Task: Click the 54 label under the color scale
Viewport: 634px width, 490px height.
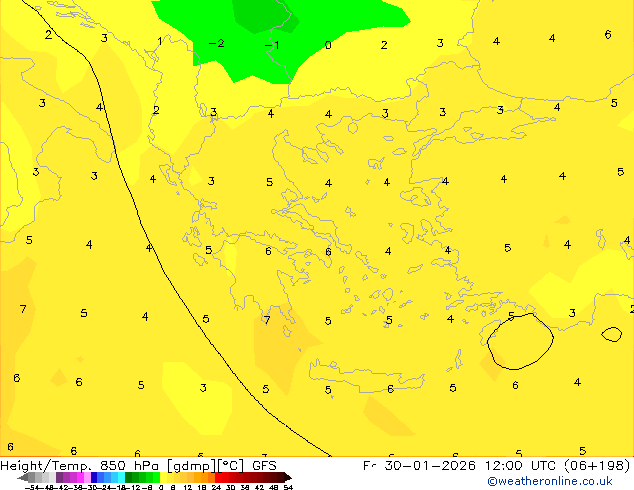Action: [x=288, y=487]
